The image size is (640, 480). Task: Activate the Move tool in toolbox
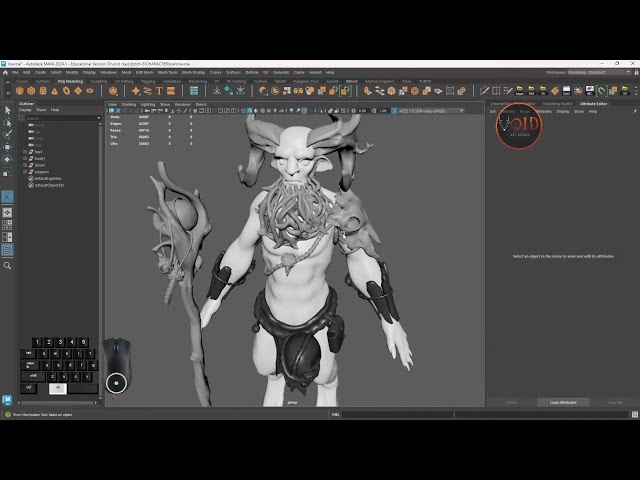[7, 147]
